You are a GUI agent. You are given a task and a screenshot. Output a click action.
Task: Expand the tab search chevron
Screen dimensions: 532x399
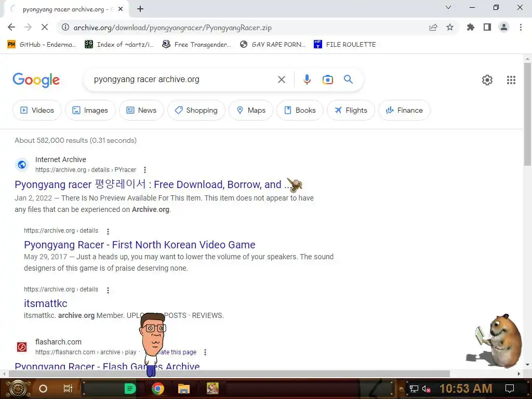click(x=448, y=7)
